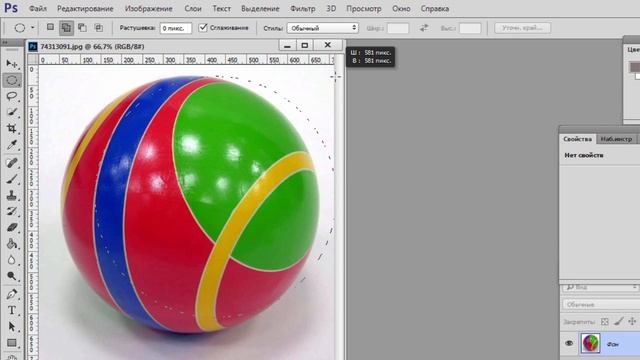Select the History Brush tool
This screenshot has height=360, width=640.
pos(12,211)
